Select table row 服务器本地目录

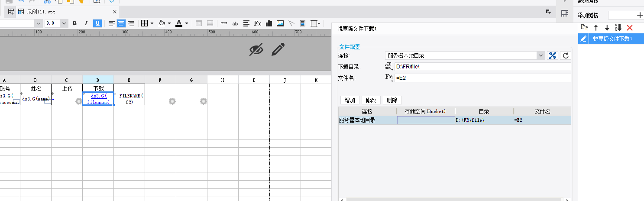coord(454,120)
